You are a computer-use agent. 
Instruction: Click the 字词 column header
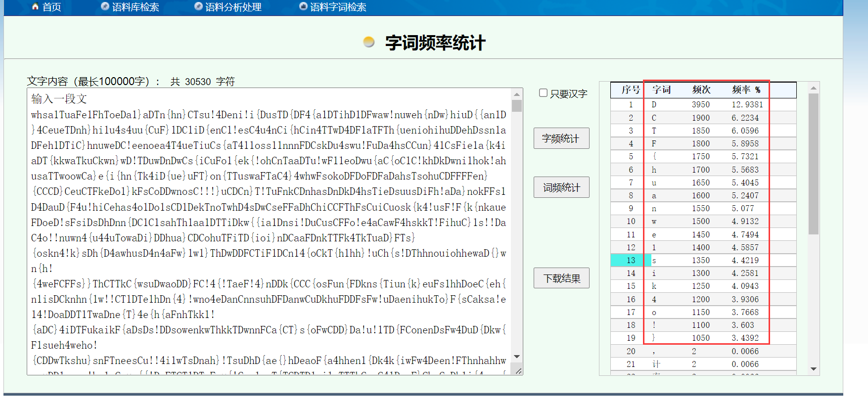pos(661,90)
